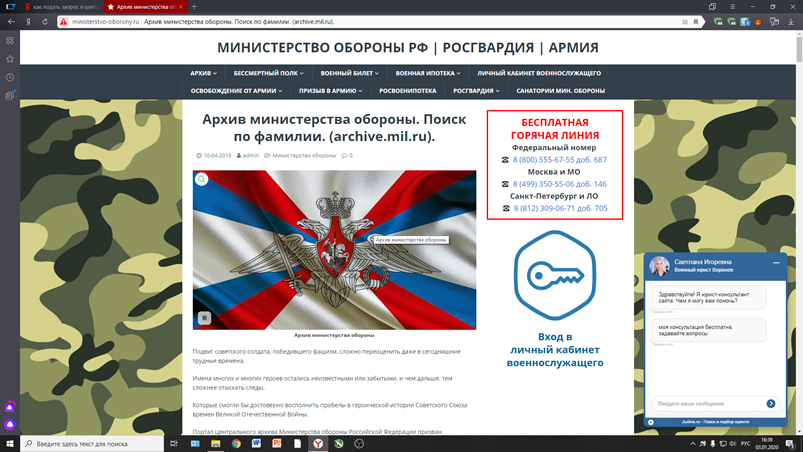
Task: Open Task View in the taskbar
Action: (x=174, y=444)
